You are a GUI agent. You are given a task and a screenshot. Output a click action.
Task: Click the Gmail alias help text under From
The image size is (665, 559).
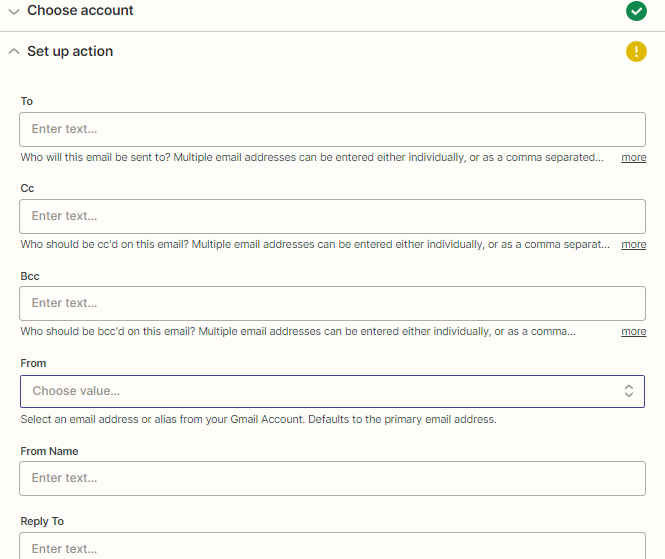(258, 419)
